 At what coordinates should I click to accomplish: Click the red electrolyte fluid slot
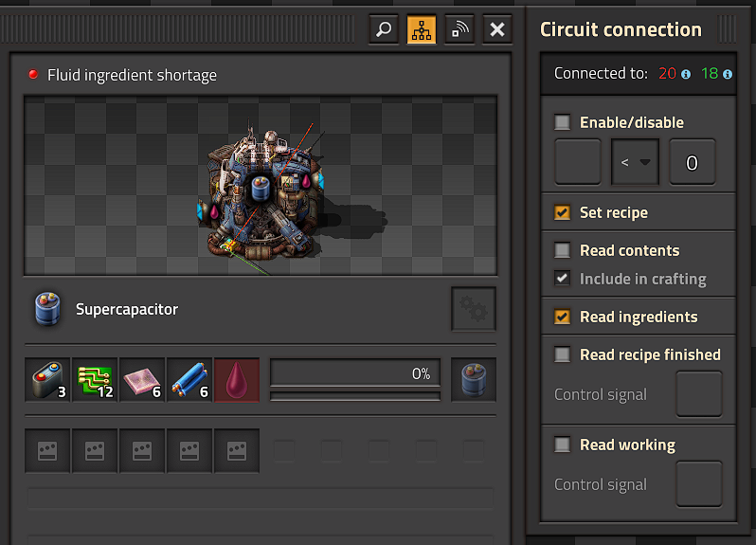(237, 380)
